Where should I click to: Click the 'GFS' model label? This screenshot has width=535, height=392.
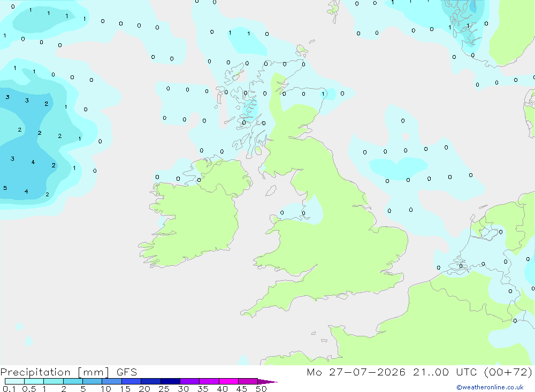(x=127, y=372)
